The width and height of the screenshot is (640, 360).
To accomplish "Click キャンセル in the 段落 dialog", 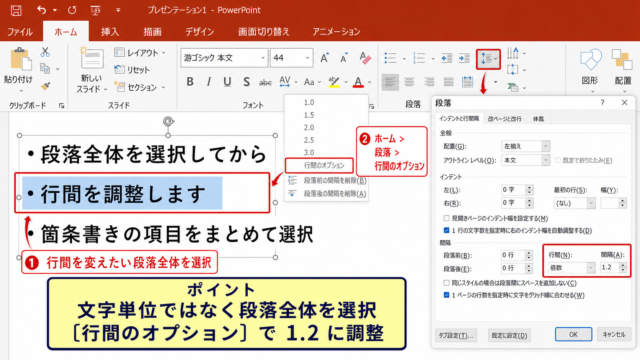I will click(614, 334).
